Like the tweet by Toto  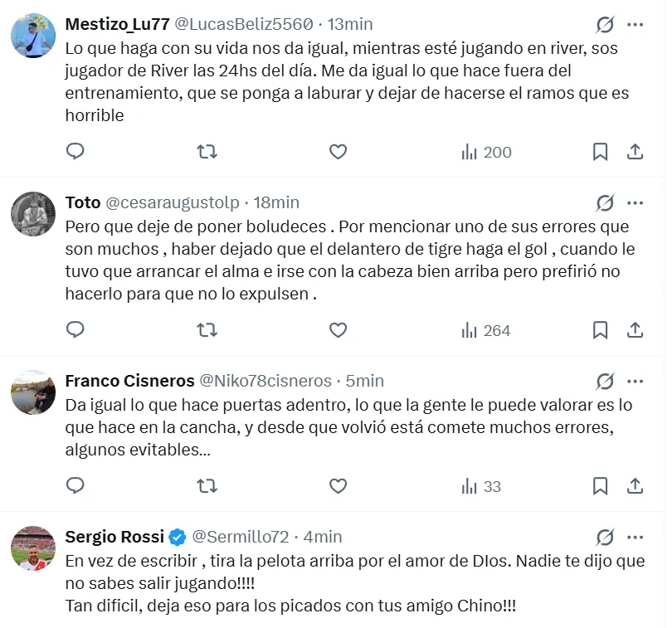pos(338,330)
